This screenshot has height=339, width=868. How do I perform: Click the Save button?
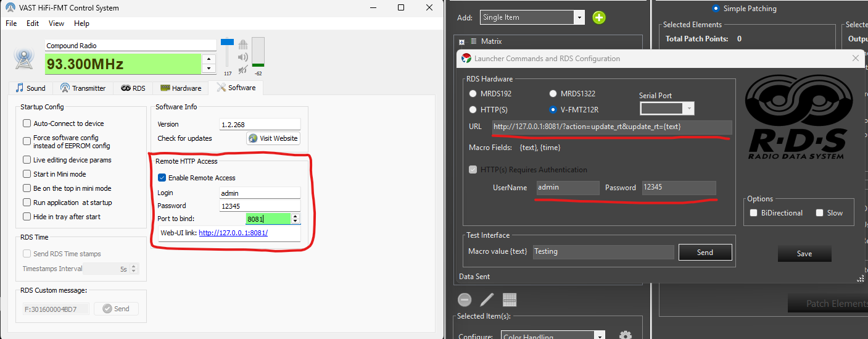pos(804,254)
